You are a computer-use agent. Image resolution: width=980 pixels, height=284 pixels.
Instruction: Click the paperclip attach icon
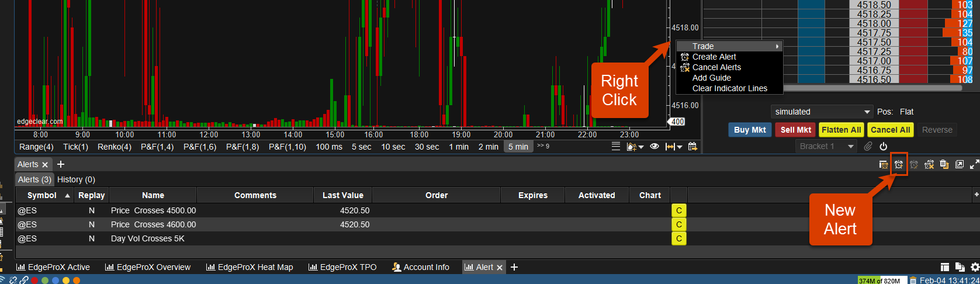[868, 146]
